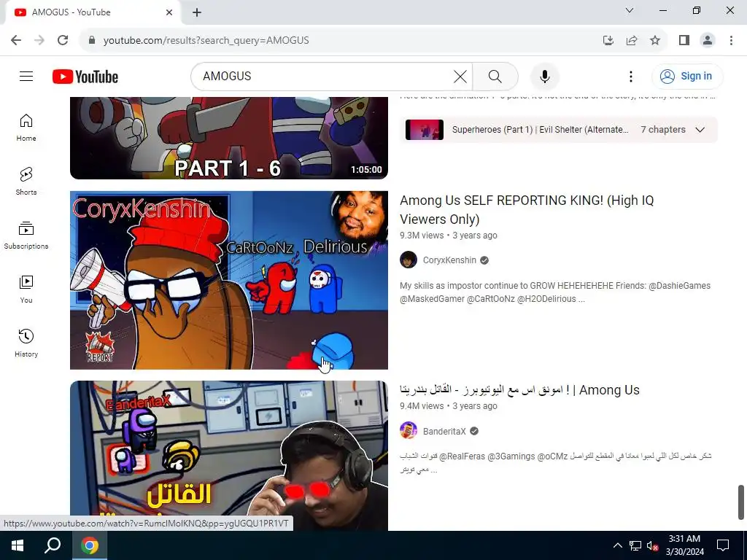The image size is (747, 560).
Task: Click the page vertical scrollbar thumb
Action: pos(741,502)
